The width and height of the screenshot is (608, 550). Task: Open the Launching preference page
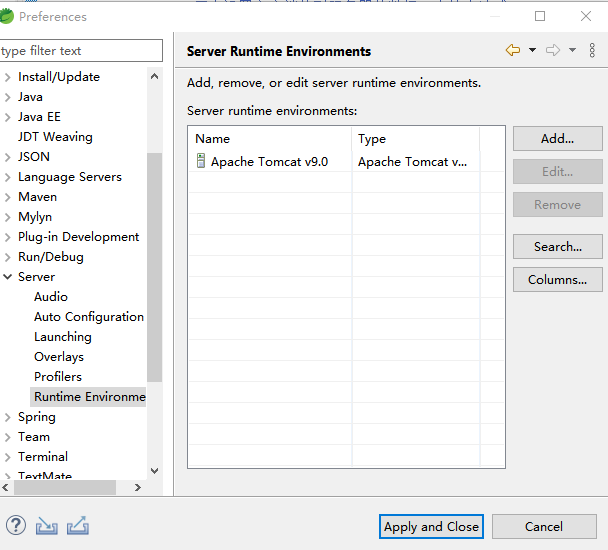coord(63,337)
